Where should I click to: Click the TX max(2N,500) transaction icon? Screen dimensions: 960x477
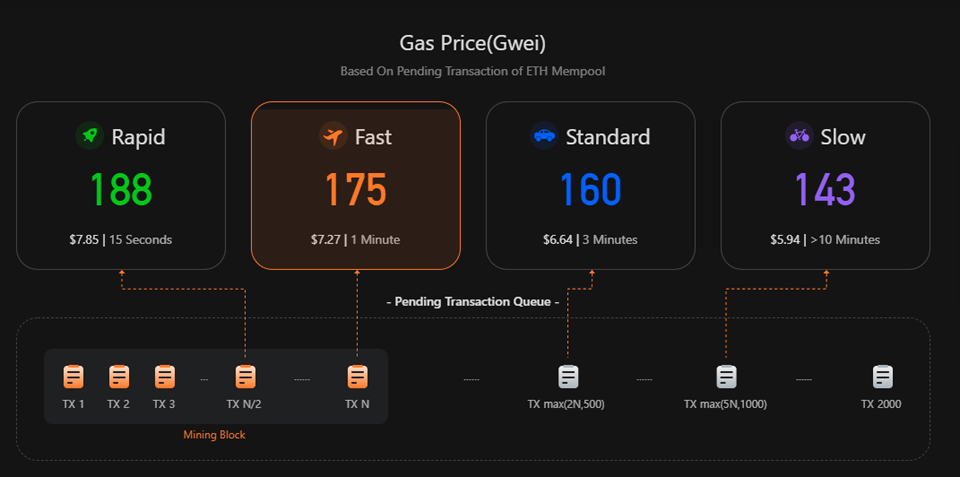click(x=567, y=377)
